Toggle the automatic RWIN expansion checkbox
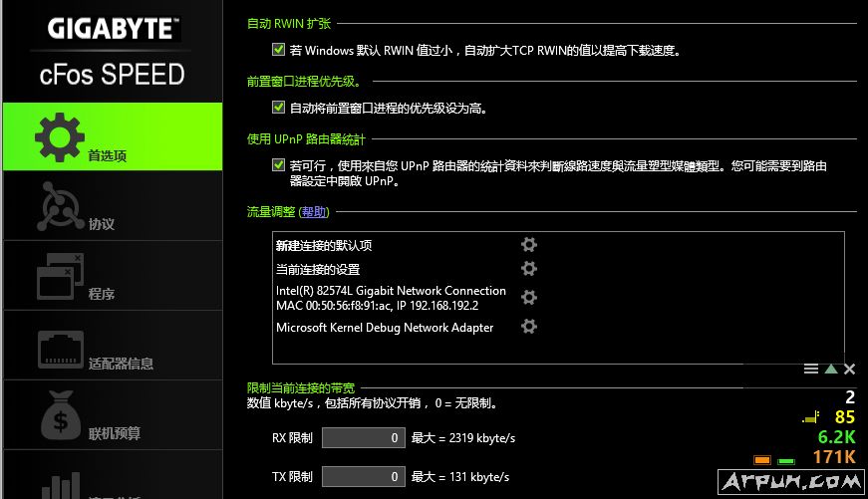The image size is (868, 499). pyautogui.click(x=278, y=50)
